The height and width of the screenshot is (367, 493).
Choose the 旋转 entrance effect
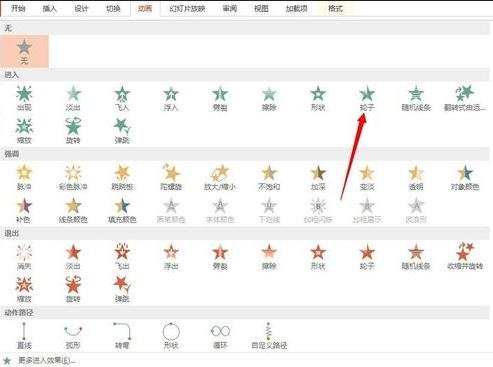(x=73, y=131)
